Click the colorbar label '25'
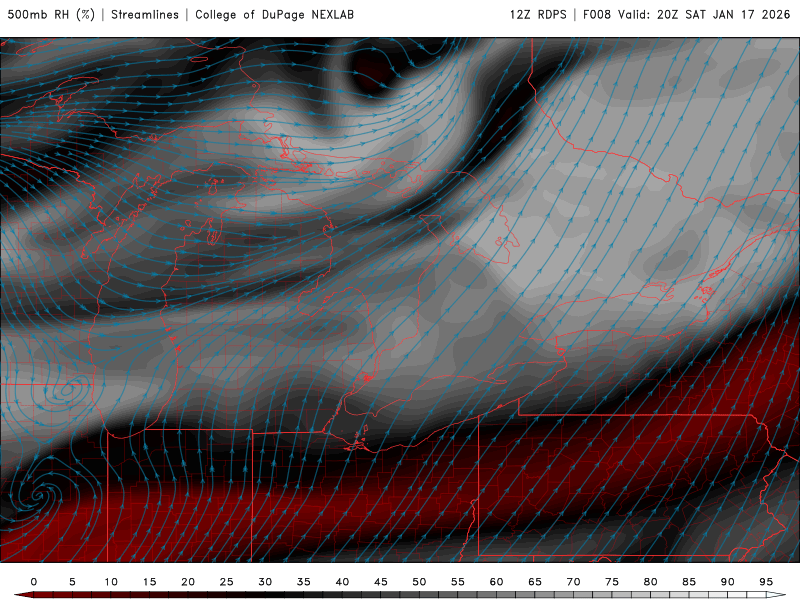The image size is (800, 600). point(227,582)
